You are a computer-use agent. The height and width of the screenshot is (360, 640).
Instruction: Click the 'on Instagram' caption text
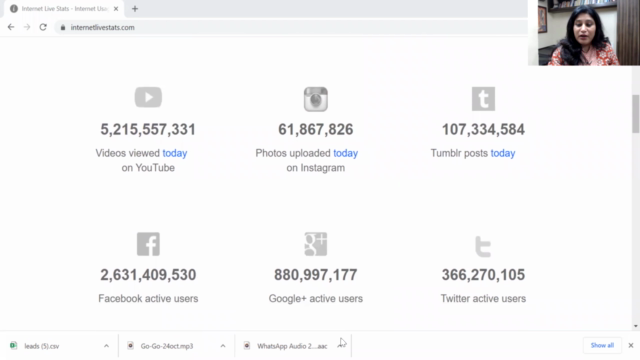coord(316,168)
